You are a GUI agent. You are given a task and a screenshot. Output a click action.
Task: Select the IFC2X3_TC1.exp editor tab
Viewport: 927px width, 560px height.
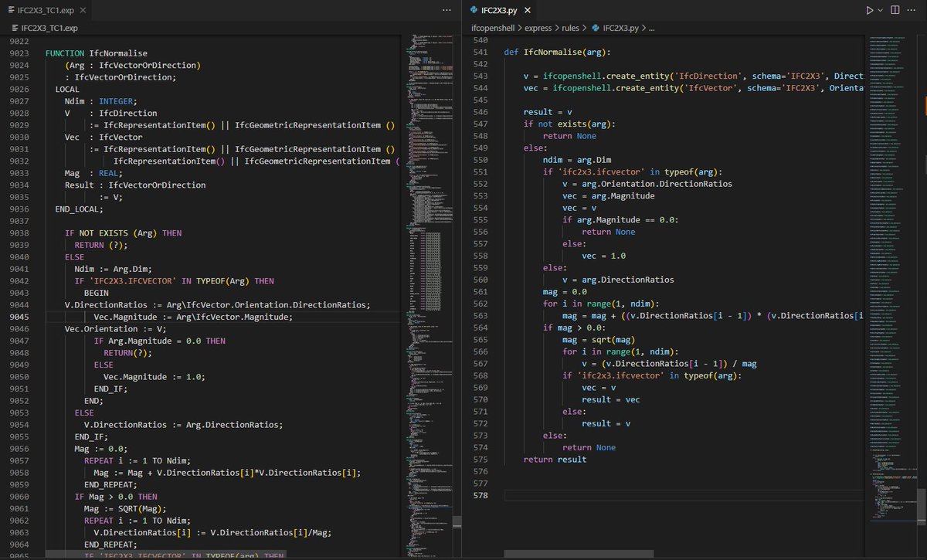[45, 10]
